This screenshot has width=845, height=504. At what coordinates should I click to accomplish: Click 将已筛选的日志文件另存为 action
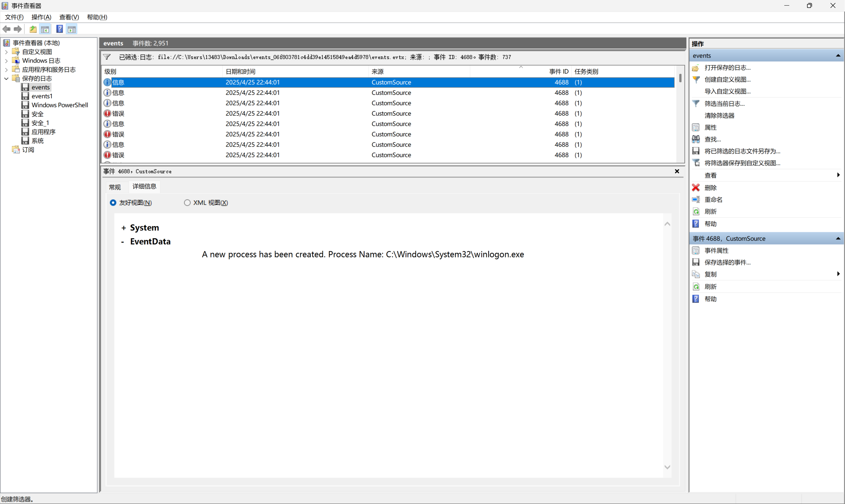pos(742,151)
